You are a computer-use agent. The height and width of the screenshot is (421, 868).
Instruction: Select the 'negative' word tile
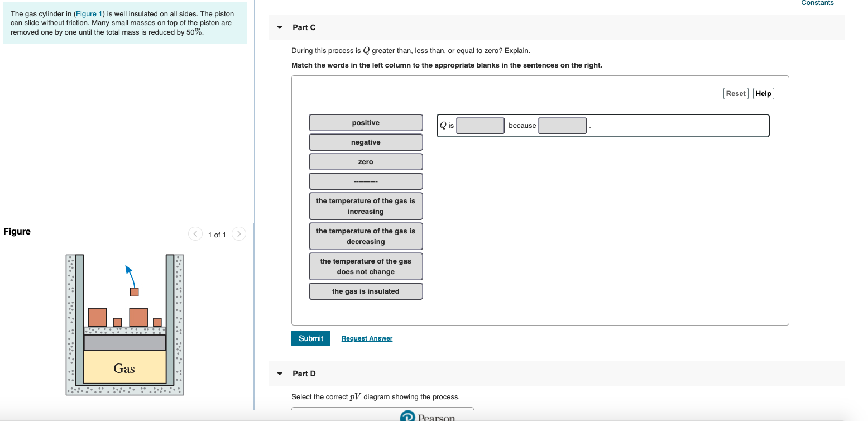click(x=365, y=142)
